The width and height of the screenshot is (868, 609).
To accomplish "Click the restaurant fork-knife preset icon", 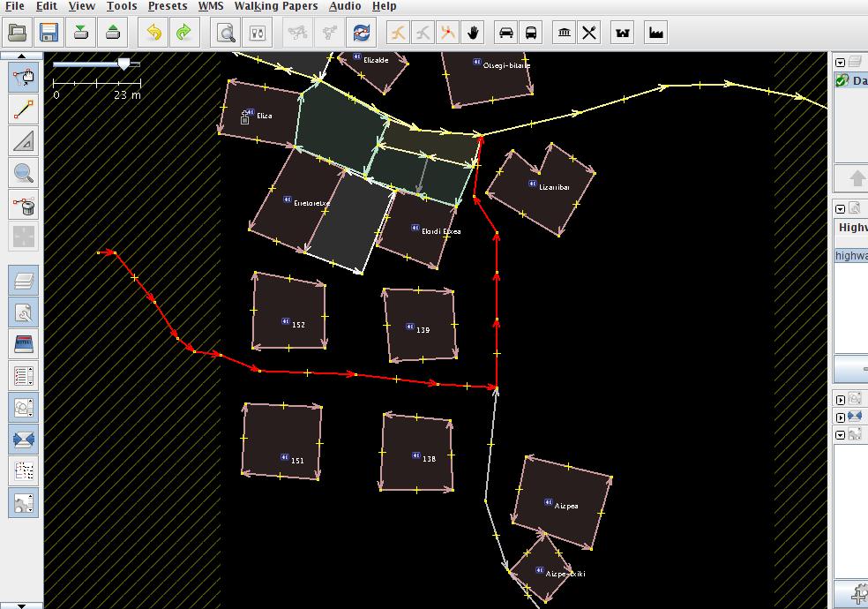I will 589,33.
